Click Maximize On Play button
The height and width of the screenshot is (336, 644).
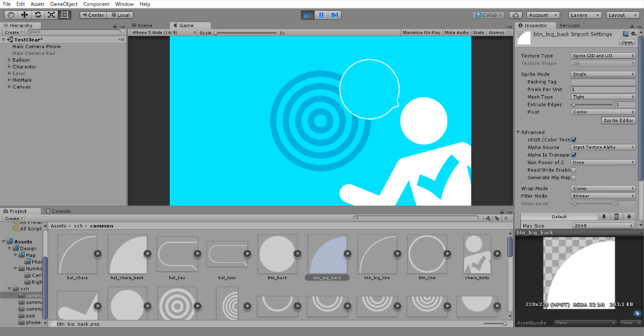coord(421,32)
